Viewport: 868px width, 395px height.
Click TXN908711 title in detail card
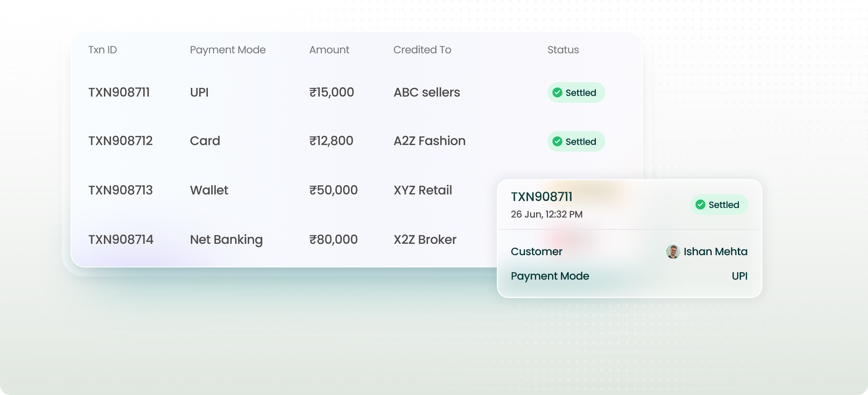pos(541,197)
